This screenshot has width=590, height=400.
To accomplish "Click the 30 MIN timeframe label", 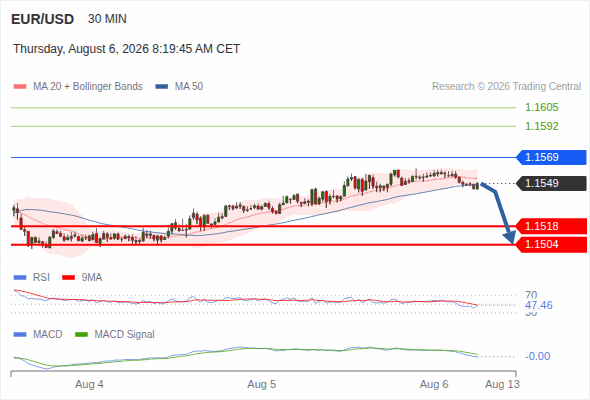I will click(x=107, y=19).
